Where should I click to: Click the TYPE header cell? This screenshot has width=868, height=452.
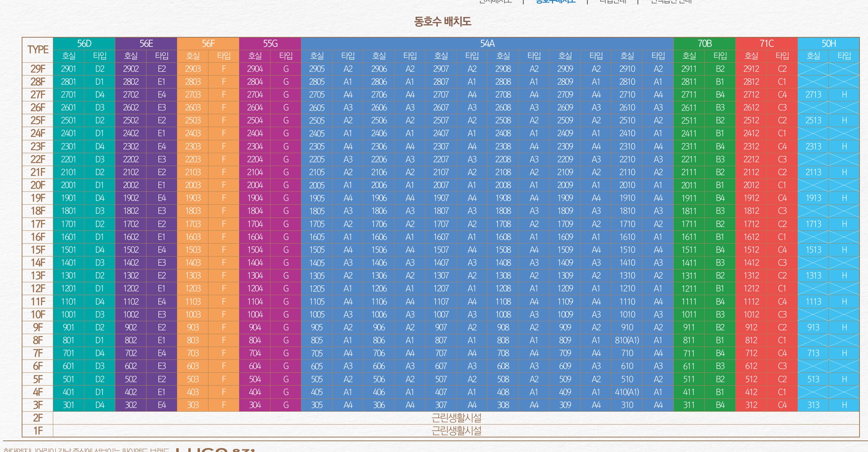38,50
